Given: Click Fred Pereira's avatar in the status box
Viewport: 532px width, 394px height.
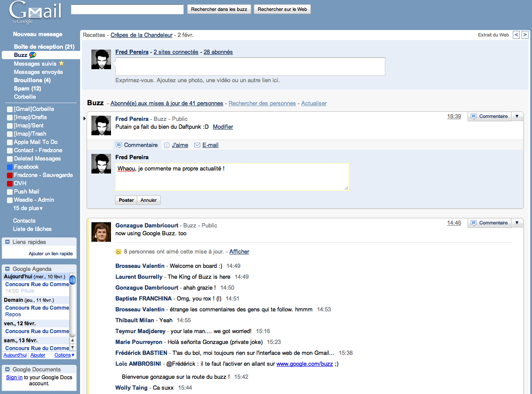Looking at the screenshot, I should 101,59.
